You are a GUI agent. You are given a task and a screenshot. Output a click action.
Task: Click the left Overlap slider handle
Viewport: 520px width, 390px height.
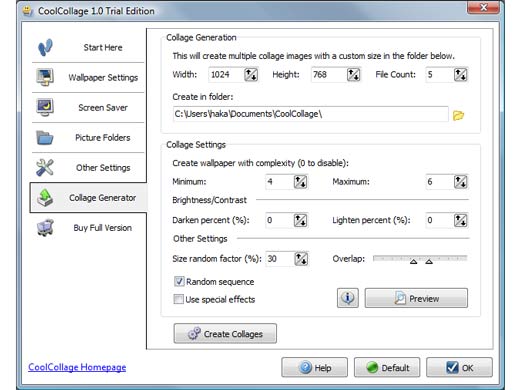(413, 261)
